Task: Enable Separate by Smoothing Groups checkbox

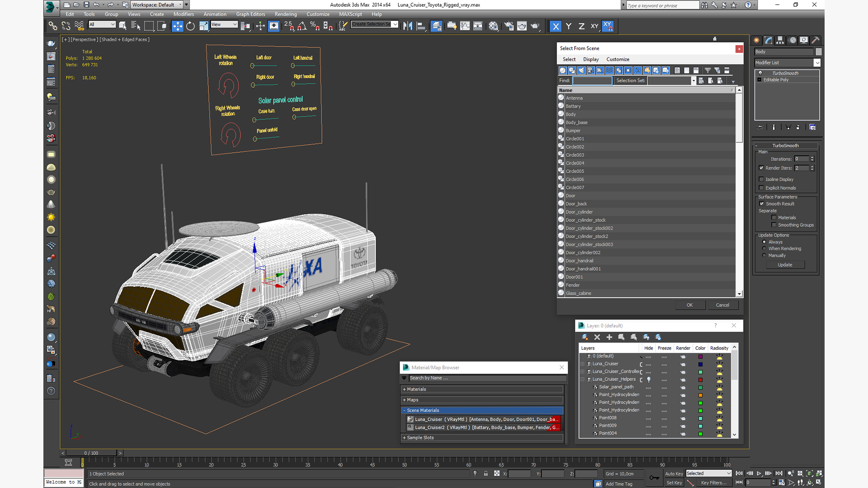Action: (x=774, y=225)
